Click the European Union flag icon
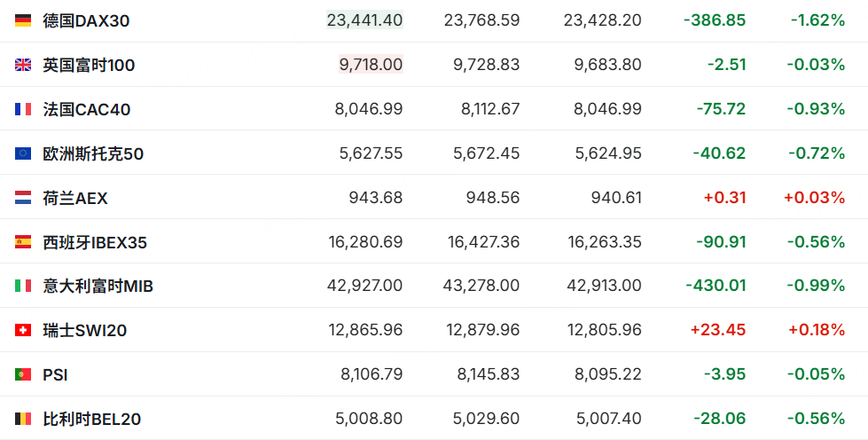 click(x=23, y=153)
